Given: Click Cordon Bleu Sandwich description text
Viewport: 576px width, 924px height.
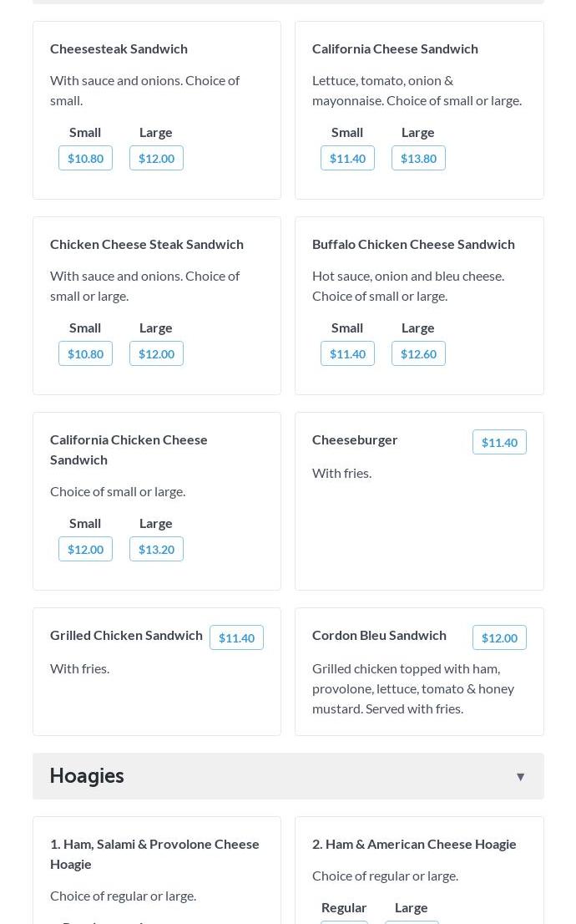Looking at the screenshot, I should point(412,688).
